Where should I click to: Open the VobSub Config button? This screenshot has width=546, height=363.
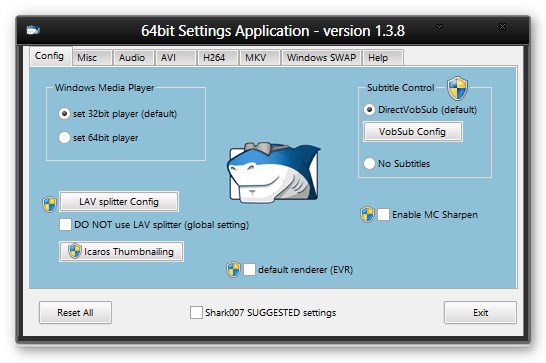[413, 132]
